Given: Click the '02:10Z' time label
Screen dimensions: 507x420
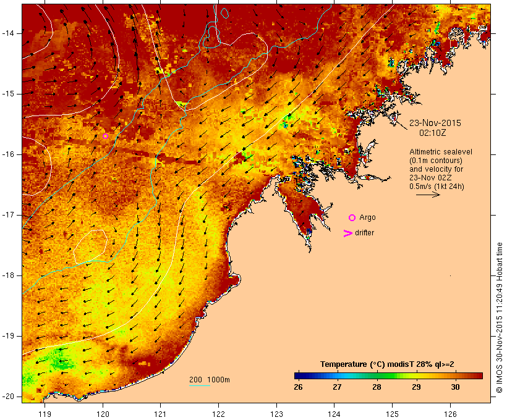Looking at the screenshot, I should [x=433, y=133].
